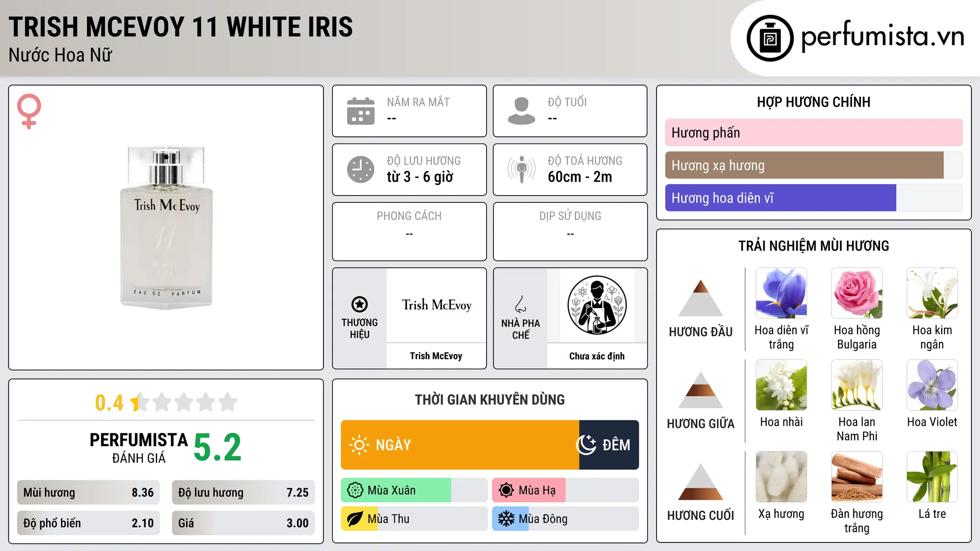980x551 pixels.
Task: Open the Đàn hương trắng note image
Action: coord(857,477)
